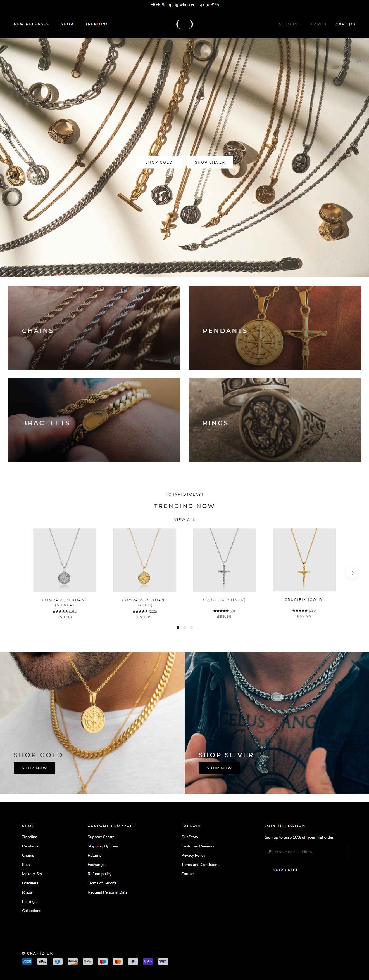
Task: Click the SHOP GOLD hero button
Action: pos(159,162)
